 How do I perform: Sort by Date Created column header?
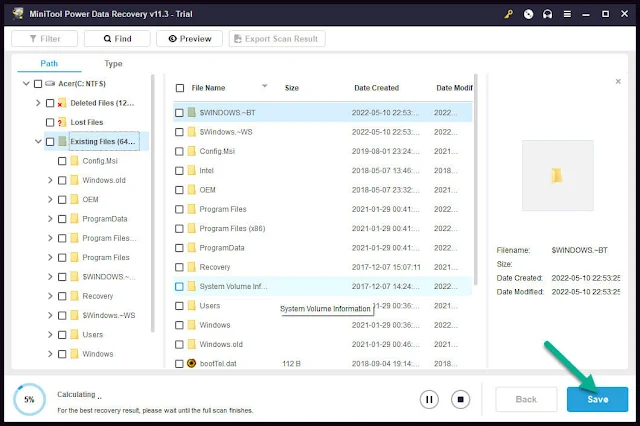click(x=376, y=88)
